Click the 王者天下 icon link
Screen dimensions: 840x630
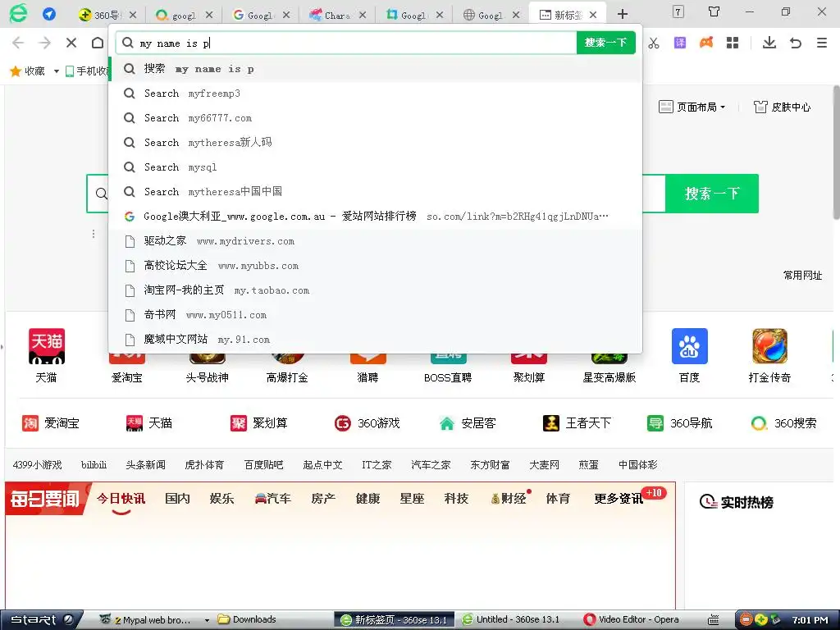[x=577, y=423]
